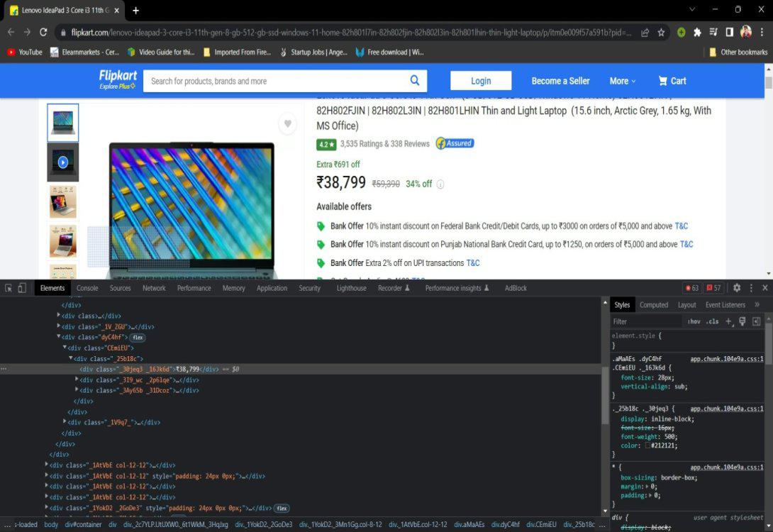Open the Other bookmarks folder
The image size is (773, 532).
(x=738, y=52)
